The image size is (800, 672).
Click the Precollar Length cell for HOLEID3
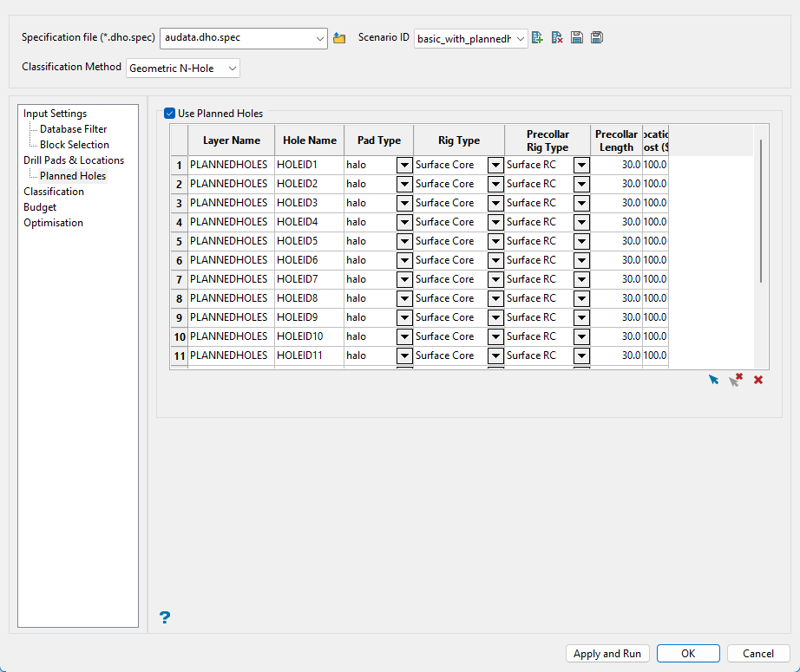[x=616, y=203]
